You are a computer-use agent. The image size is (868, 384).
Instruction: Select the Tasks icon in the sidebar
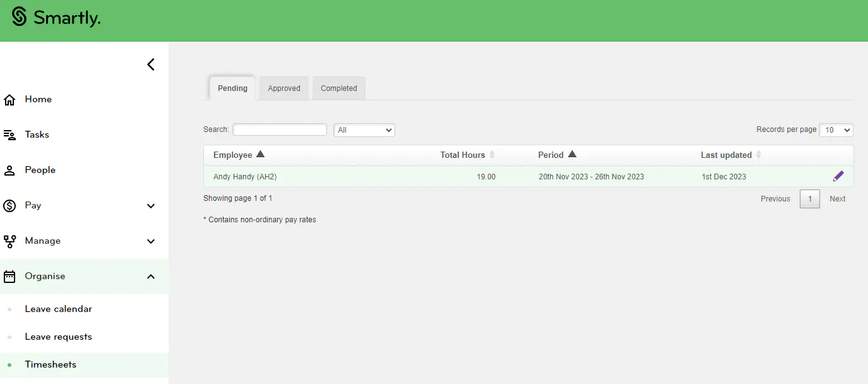pos(9,134)
